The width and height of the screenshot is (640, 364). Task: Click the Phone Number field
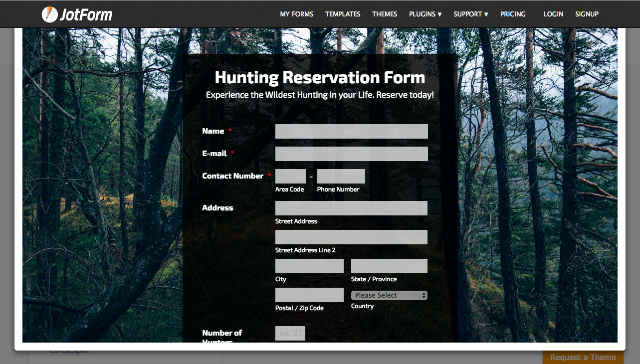coord(341,176)
